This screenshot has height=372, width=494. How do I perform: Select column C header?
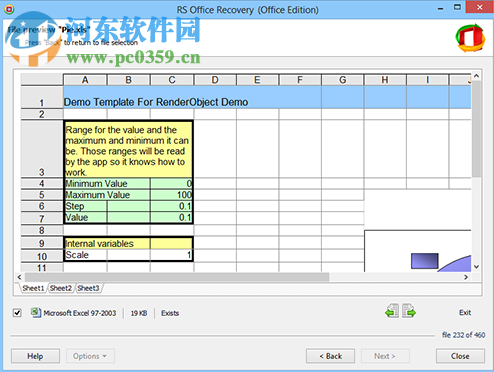[172, 80]
